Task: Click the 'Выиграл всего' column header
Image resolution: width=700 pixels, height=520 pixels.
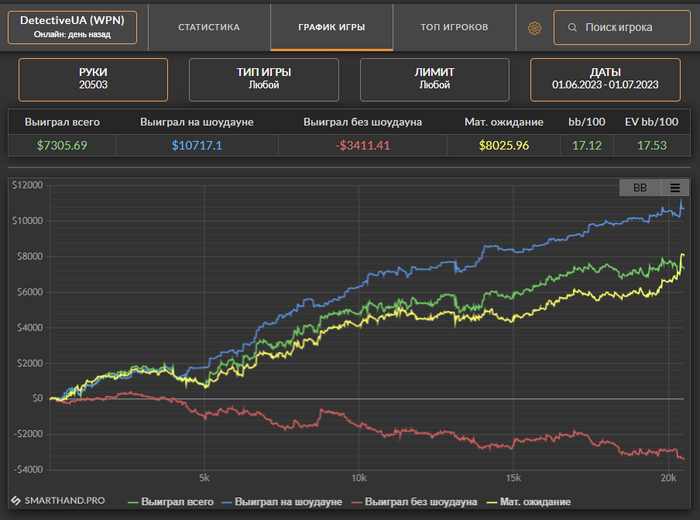Action: [62, 122]
